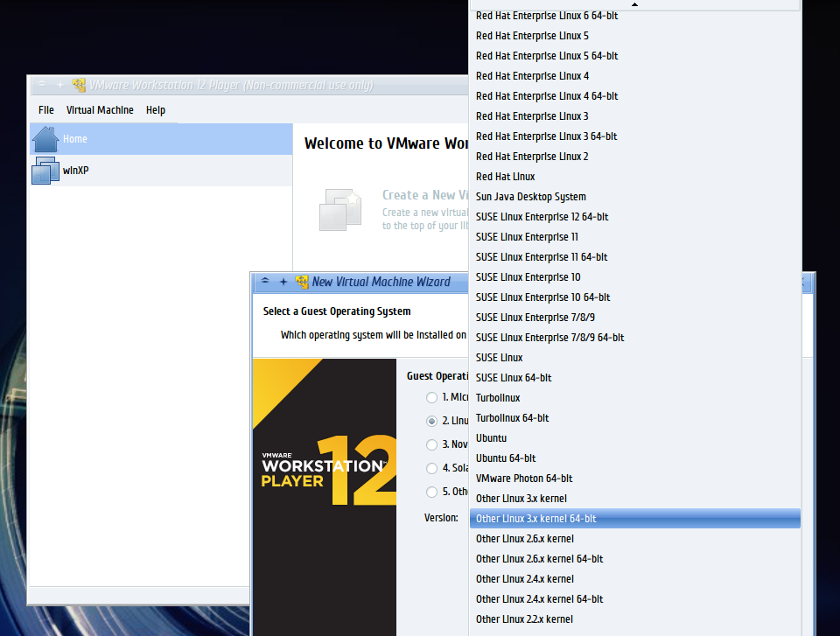The height and width of the screenshot is (636, 840).
Task: Click the scroll-up arrow above the version list
Action: tap(635, 4)
